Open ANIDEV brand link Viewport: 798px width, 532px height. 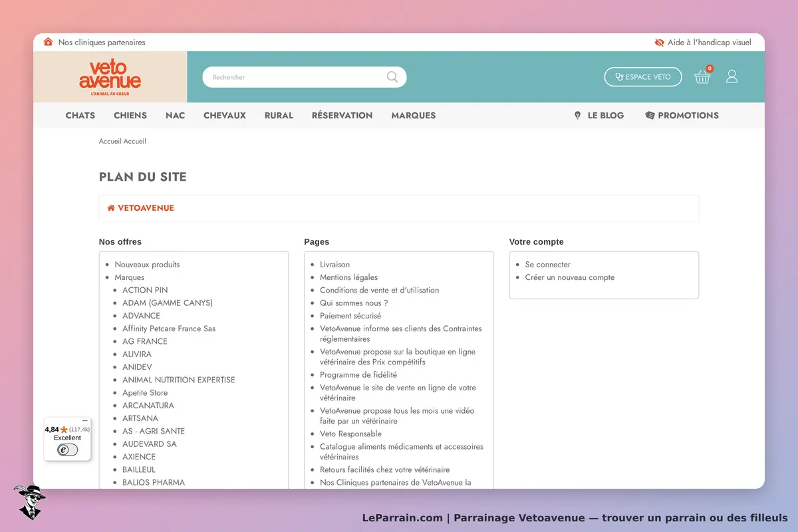pyautogui.click(x=137, y=367)
